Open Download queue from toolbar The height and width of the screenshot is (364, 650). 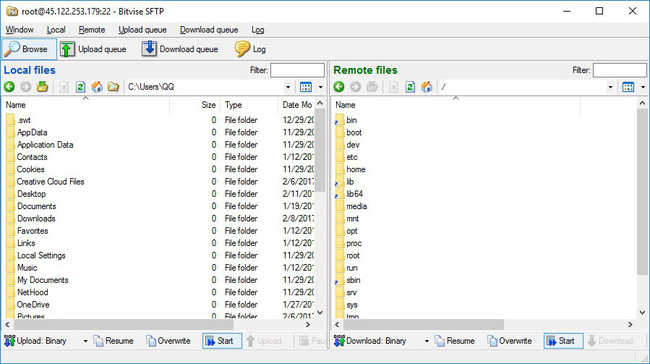click(180, 49)
